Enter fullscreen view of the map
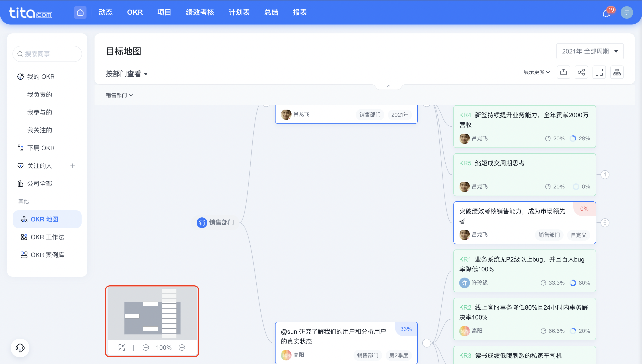 pyautogui.click(x=599, y=72)
